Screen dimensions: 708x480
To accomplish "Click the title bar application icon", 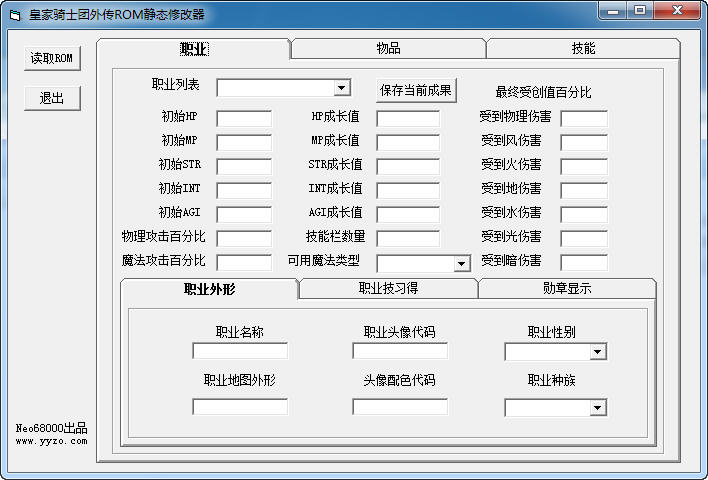I will pos(15,15).
